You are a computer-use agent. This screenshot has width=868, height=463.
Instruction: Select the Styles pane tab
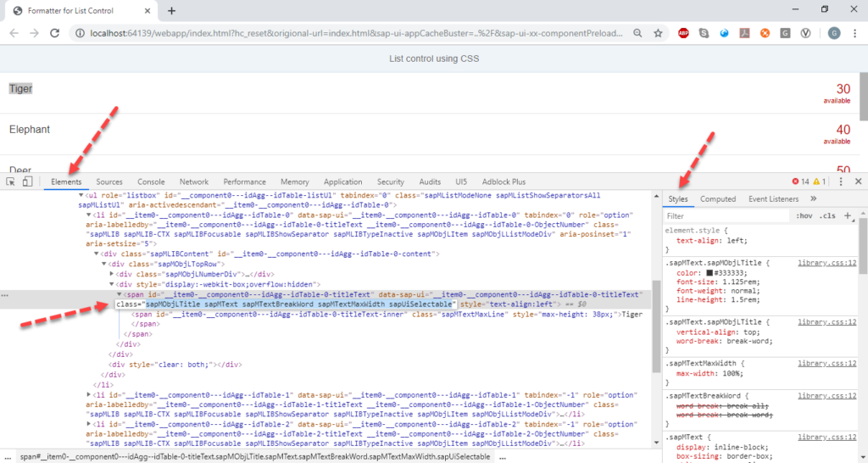(x=677, y=198)
